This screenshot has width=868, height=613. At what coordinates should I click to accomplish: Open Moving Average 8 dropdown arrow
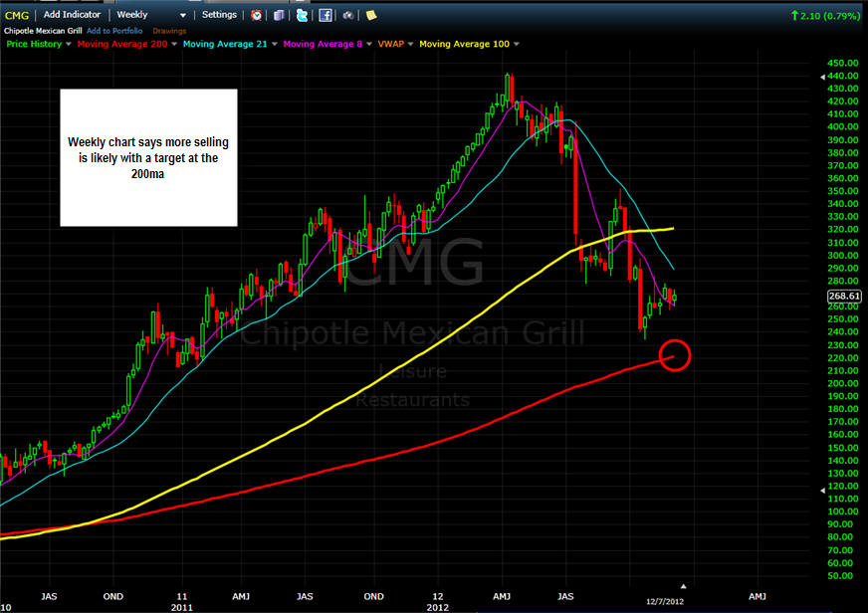click(369, 44)
